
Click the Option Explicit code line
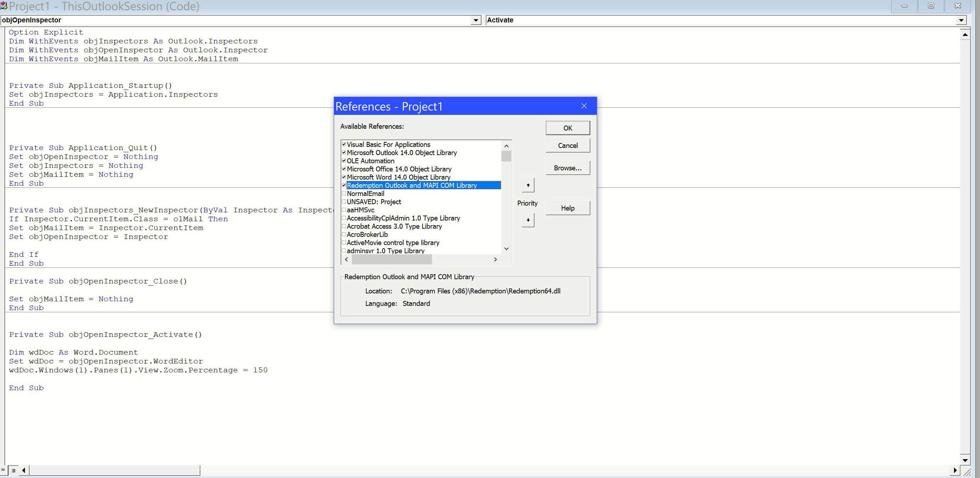tap(46, 32)
